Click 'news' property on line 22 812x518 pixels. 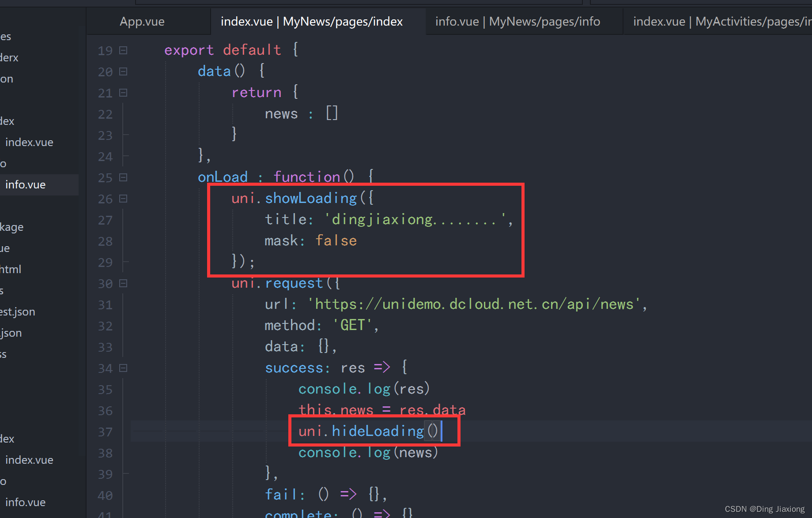tap(281, 114)
